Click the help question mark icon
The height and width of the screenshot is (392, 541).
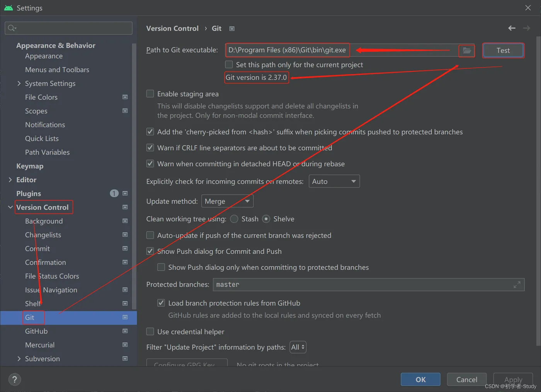(x=15, y=379)
